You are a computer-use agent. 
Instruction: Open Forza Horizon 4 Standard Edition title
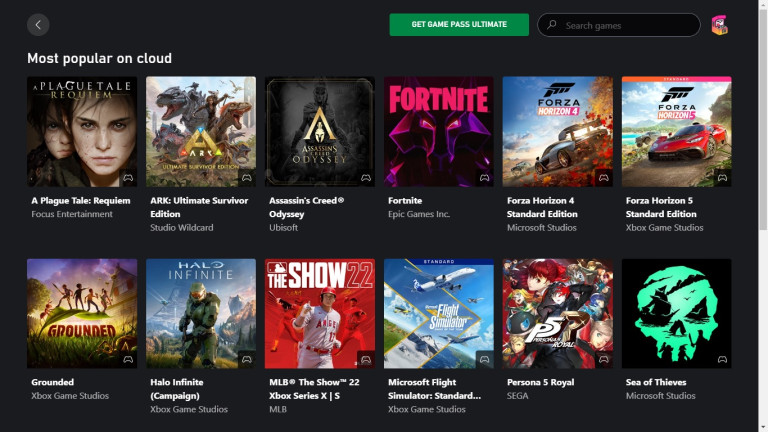pyautogui.click(x=542, y=207)
